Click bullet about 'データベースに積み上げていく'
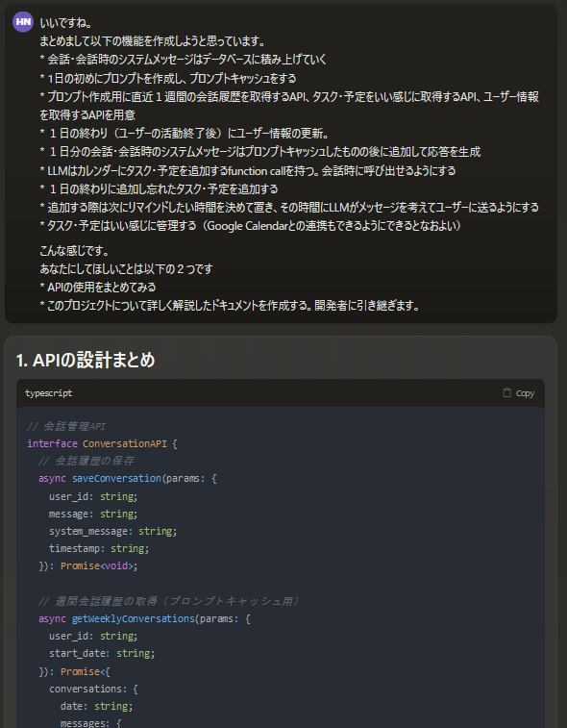The height and width of the screenshot is (728, 567). (184, 60)
